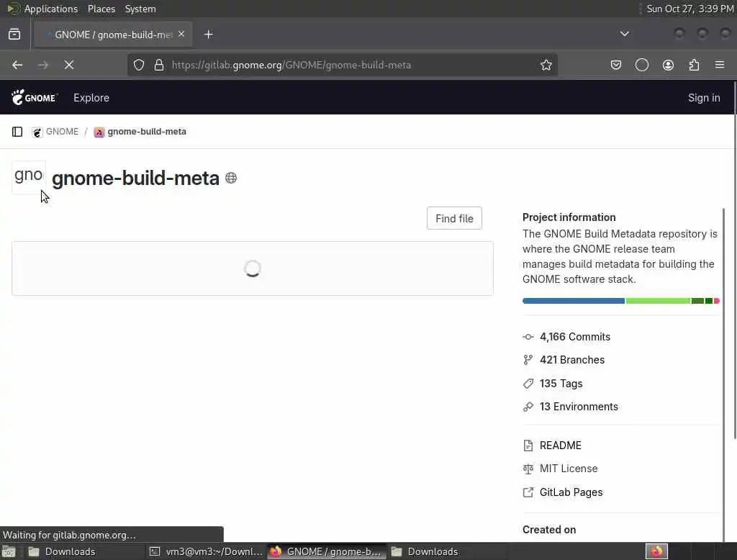Switch to vm3 terminal taskbar window
The image size is (737, 560).
pos(205,551)
